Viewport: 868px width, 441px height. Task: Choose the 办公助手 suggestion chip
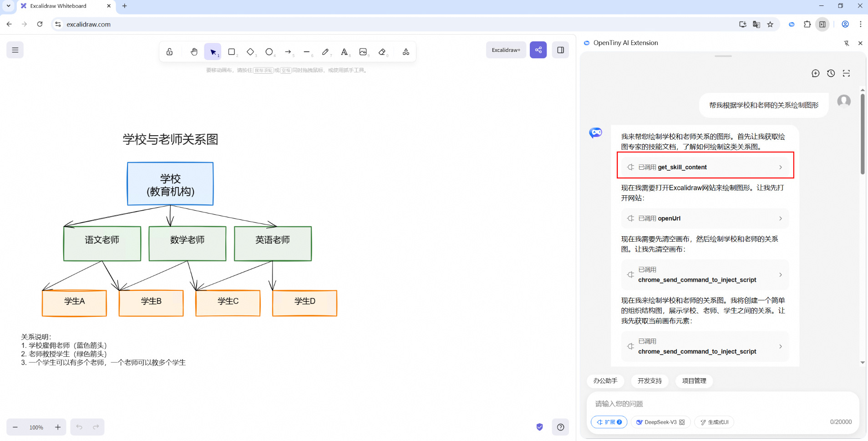(605, 381)
